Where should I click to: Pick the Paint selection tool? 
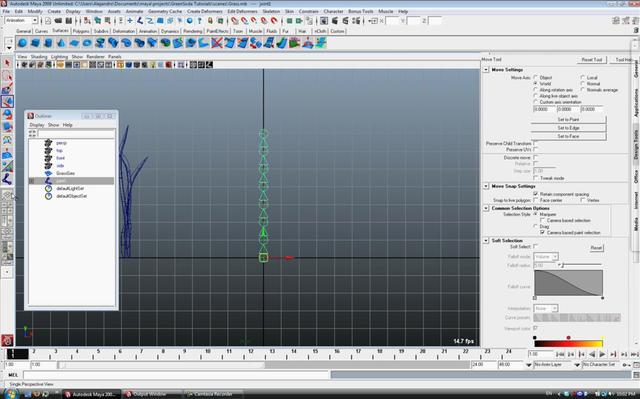[7, 89]
